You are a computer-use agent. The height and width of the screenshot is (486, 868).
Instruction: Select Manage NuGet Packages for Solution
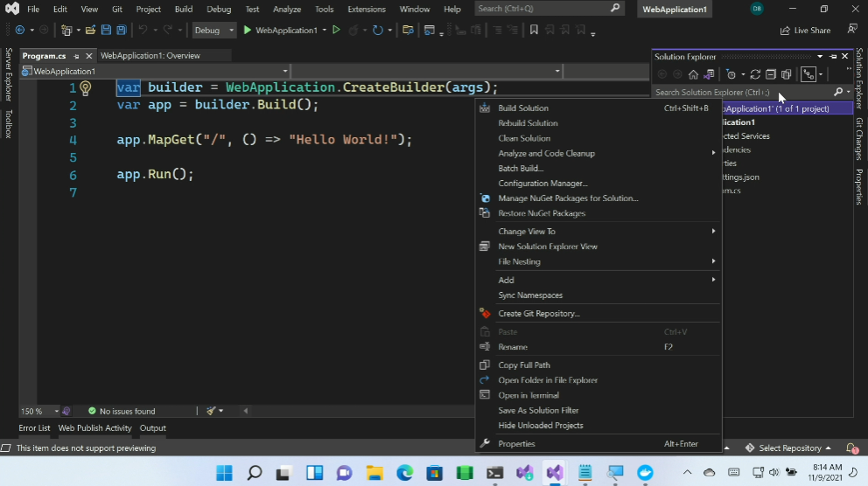point(568,198)
